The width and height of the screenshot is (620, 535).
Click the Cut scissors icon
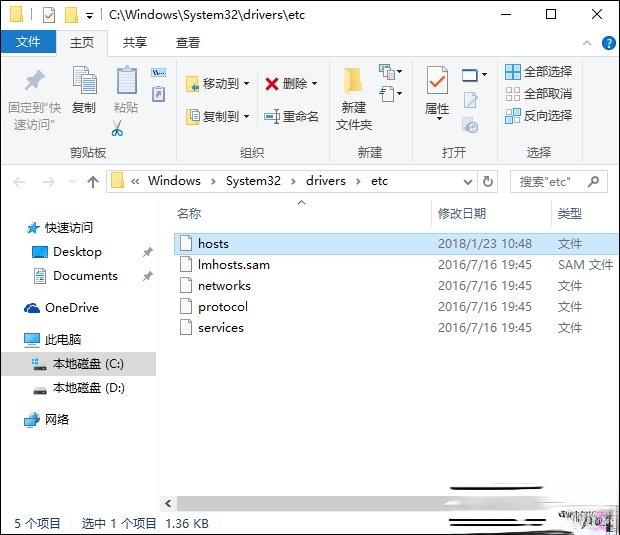[x=117, y=128]
